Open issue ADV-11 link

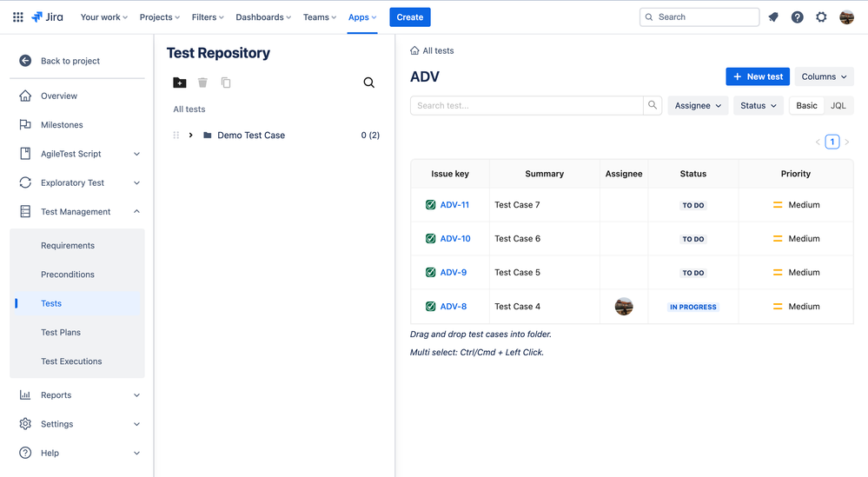tap(454, 205)
